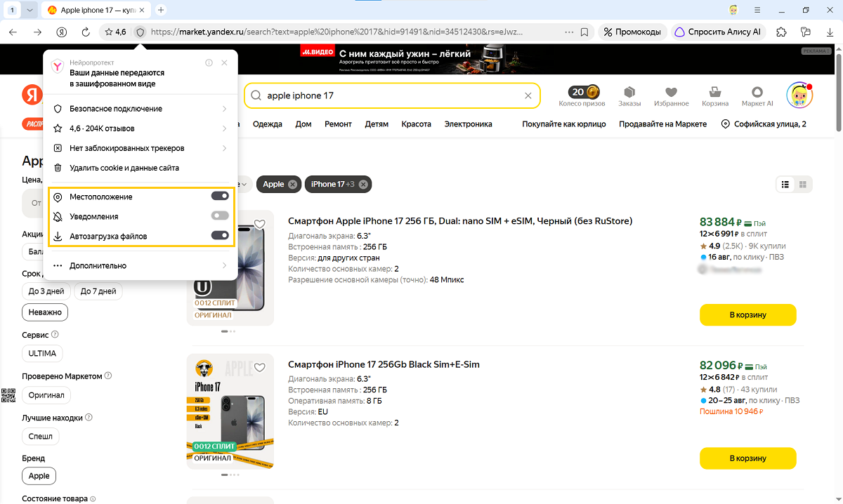Open the user profile avatar
843x504 pixels.
pos(799,95)
